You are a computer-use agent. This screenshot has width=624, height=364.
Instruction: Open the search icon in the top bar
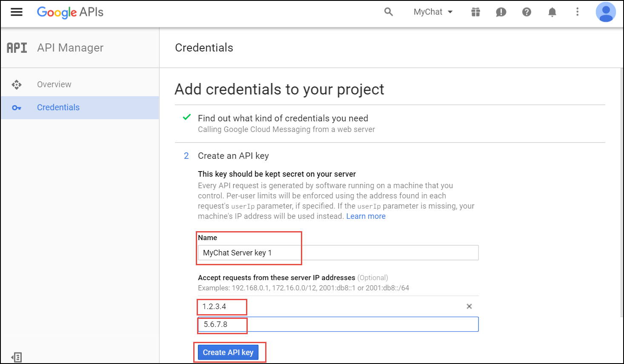[388, 12]
